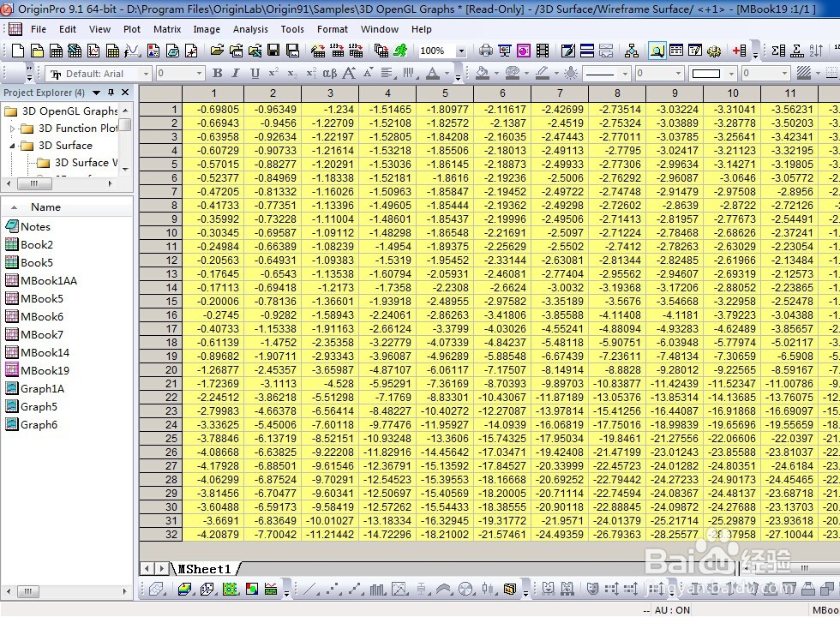Click the Import Wizard icon
The image size is (840, 617).
[318, 51]
